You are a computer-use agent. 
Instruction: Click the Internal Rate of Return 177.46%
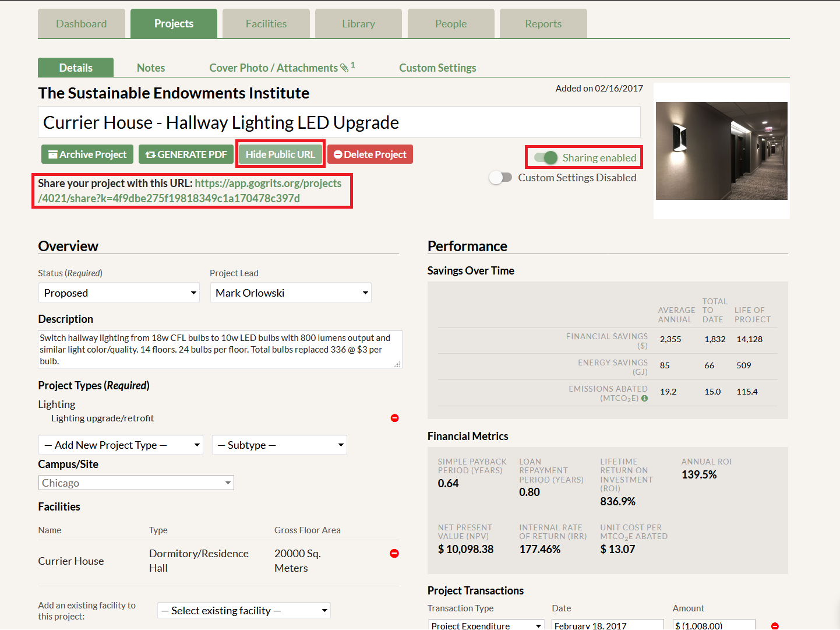pyautogui.click(x=540, y=549)
